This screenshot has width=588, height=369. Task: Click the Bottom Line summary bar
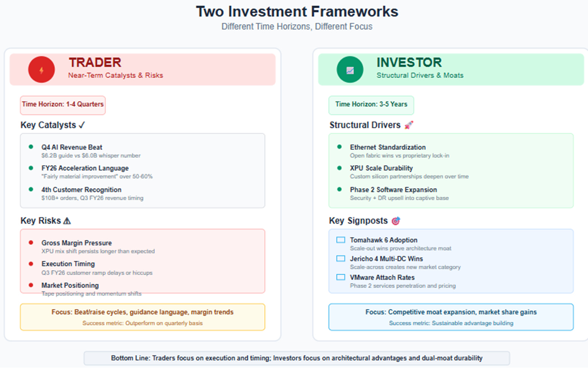tap(297, 358)
